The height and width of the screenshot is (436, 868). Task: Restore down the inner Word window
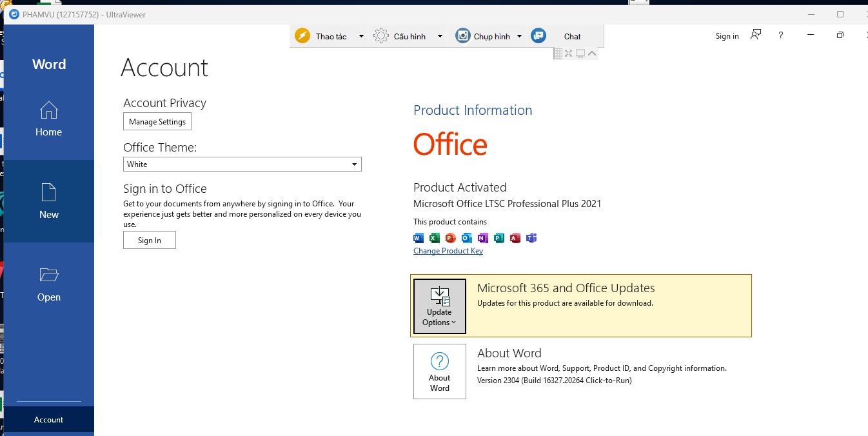click(x=840, y=35)
